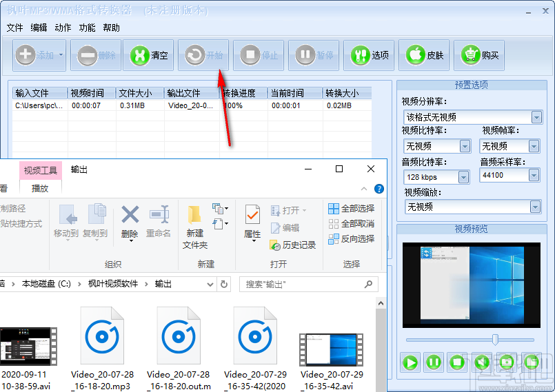Play the video preview
Image resolution: width=555 pixels, height=392 pixels.
[x=411, y=362]
